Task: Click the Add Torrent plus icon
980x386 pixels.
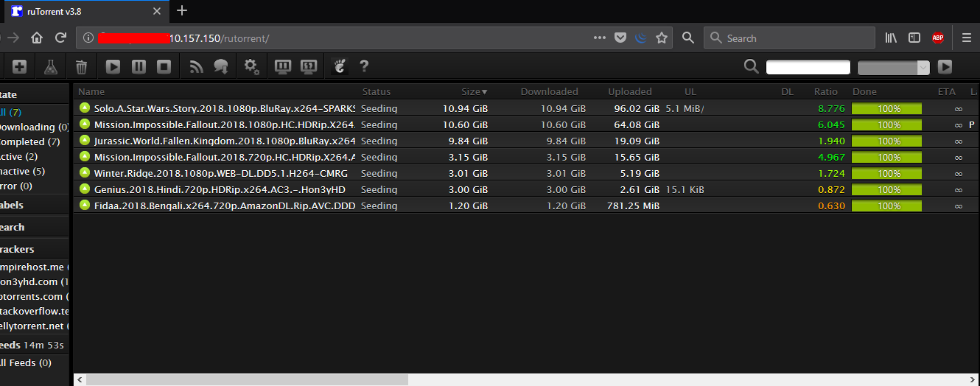Action: coord(20,67)
